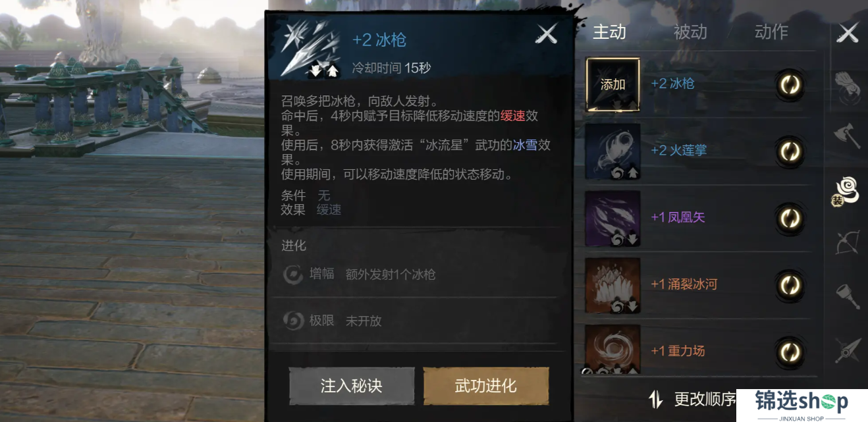
Task: Toggle the circular swap button beside 火莲掌
Action: pyautogui.click(x=789, y=151)
